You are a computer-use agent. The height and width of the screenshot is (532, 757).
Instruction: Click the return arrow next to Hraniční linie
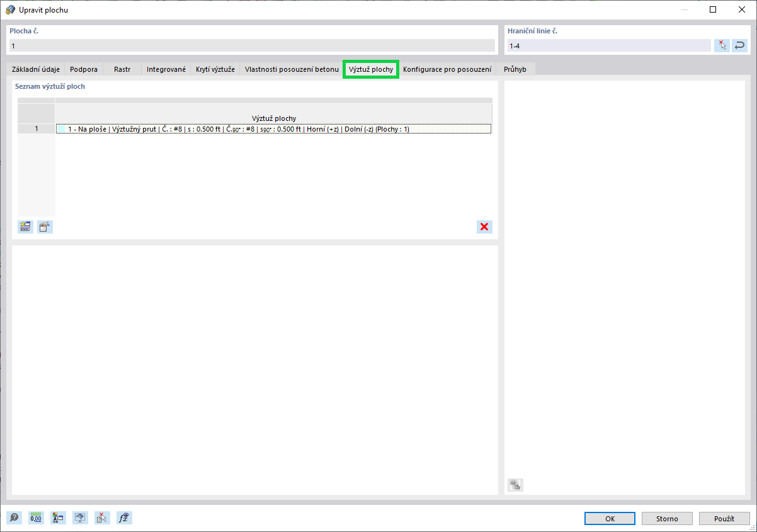[x=739, y=45]
